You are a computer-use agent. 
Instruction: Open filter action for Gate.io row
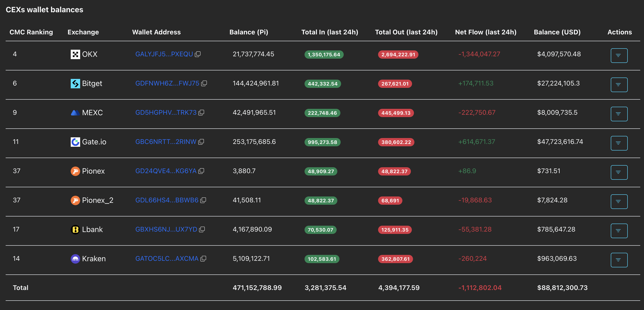tap(619, 143)
